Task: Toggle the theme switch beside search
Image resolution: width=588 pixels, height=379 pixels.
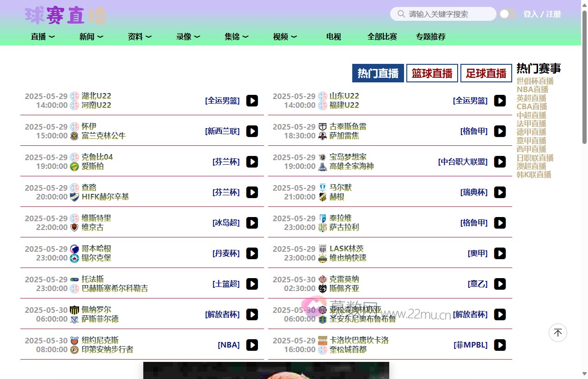Action: 508,14
